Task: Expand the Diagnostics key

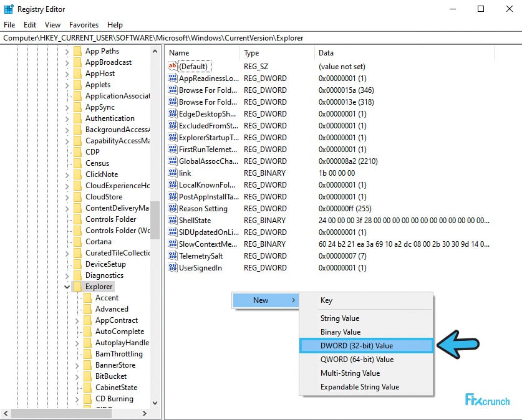Action: pos(67,276)
